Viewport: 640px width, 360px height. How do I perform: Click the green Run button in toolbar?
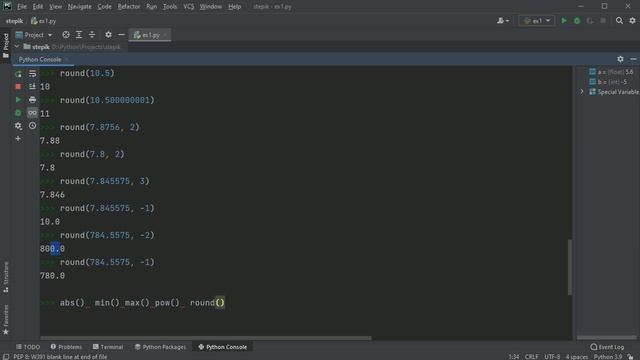(564, 20)
